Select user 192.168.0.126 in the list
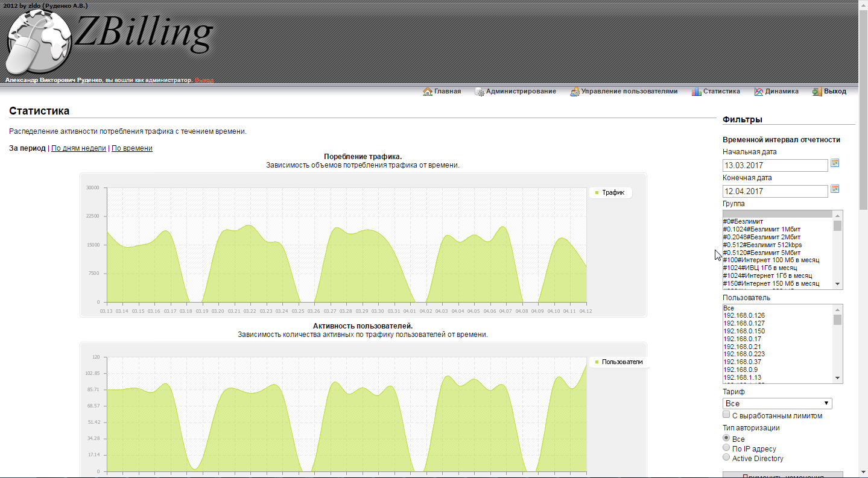The image size is (868, 478). click(744, 315)
